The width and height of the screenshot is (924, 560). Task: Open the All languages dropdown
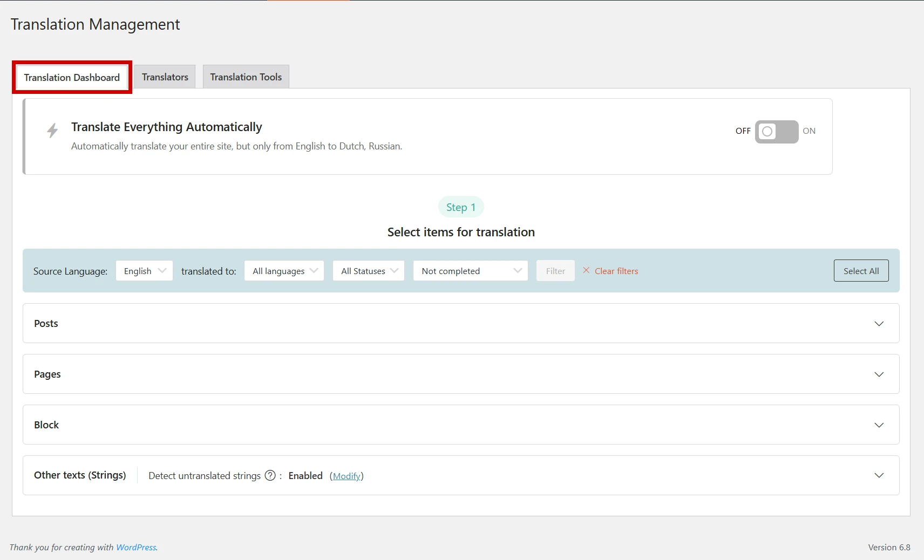[x=284, y=270]
